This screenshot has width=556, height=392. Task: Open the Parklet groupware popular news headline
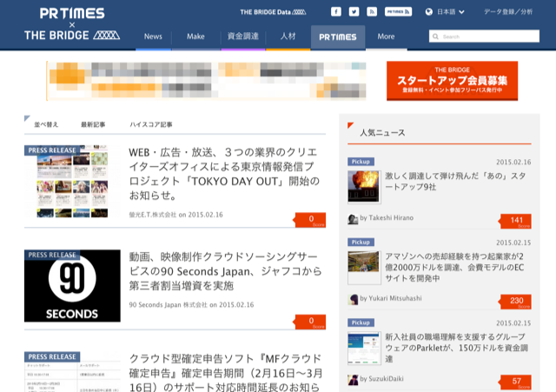(457, 348)
